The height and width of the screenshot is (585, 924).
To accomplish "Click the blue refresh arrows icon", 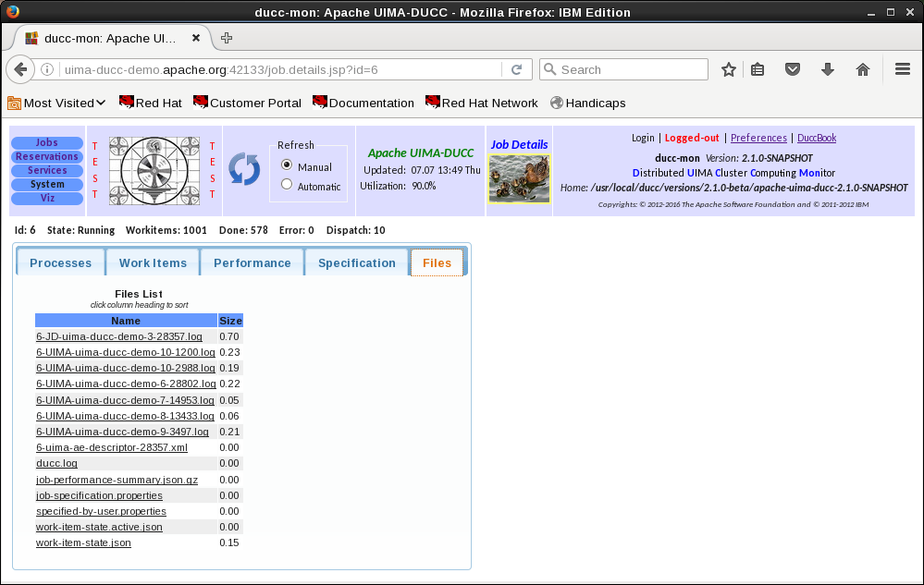I will tap(244, 170).
